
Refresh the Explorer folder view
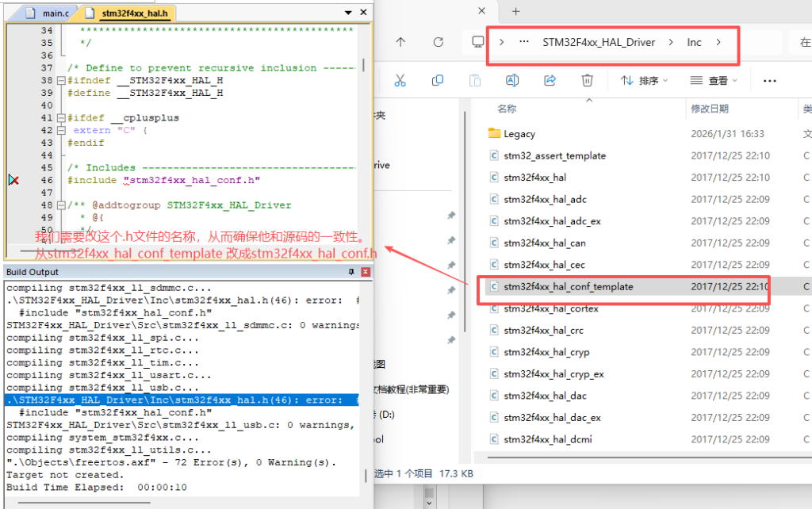(439, 42)
